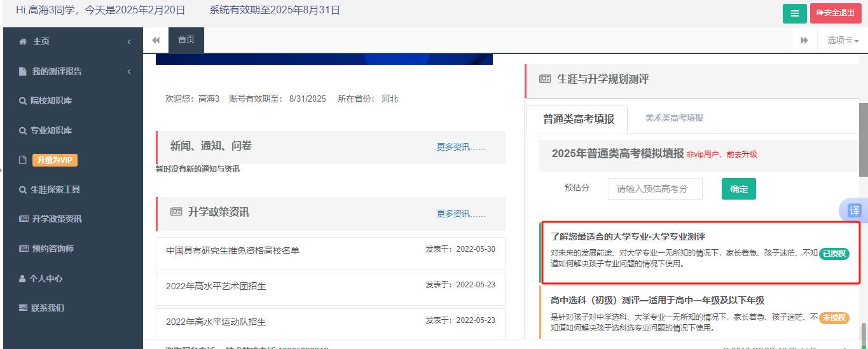Click the search icon beside 生涯探索工具
Screen dimensions: 868x349
pyautogui.click(x=23, y=190)
